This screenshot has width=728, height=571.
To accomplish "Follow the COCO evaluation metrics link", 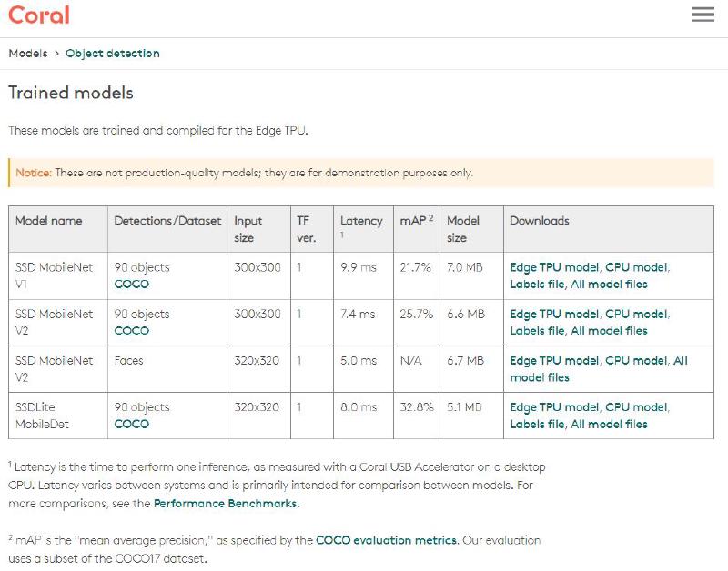I will point(386,540).
